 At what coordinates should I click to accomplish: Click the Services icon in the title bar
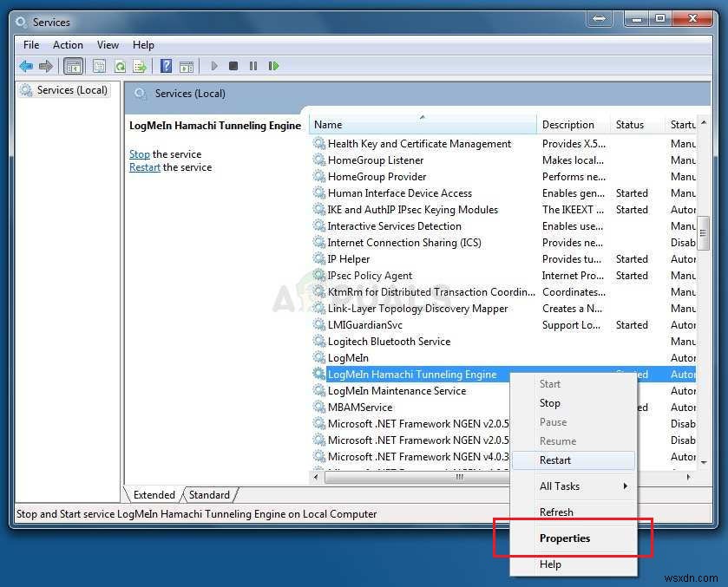point(21,22)
